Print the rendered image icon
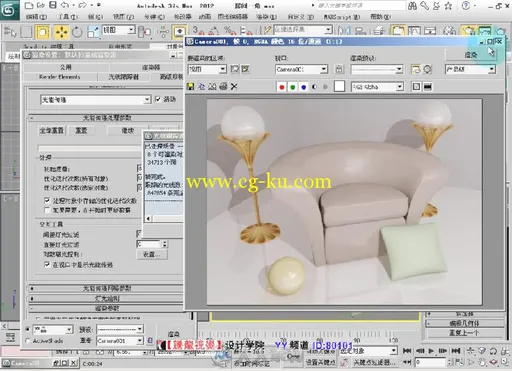Screen dimensions: 512x371 (223, 87)
